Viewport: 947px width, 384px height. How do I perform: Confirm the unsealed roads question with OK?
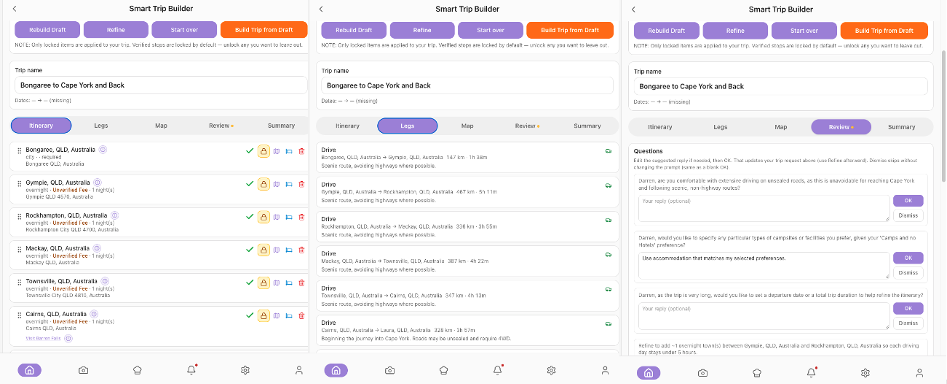coord(908,200)
